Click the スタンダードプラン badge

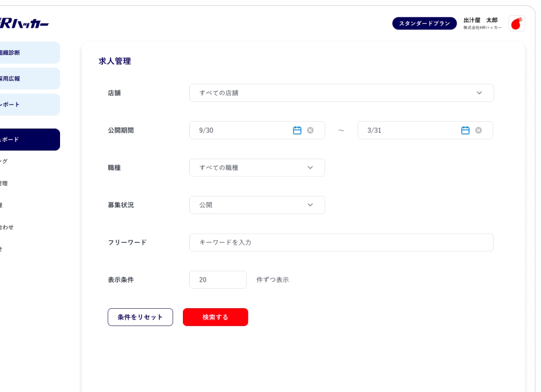[x=424, y=24]
